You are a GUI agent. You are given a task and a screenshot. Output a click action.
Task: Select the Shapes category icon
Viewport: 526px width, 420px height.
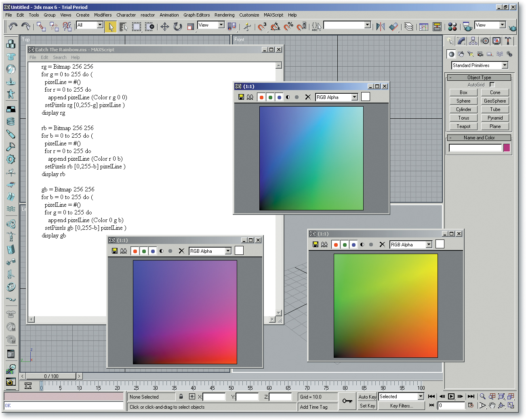click(x=461, y=54)
